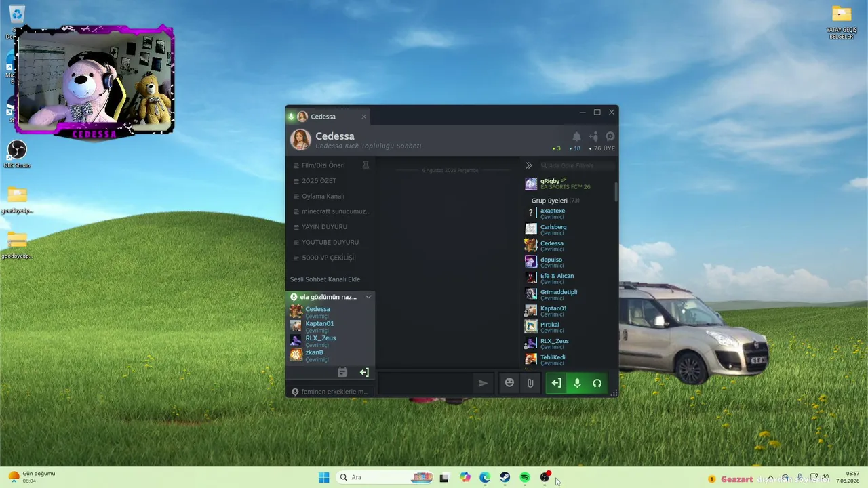868x488 pixels.
Task: Open the weather widget Gün doğumu
Action: pyautogui.click(x=32, y=477)
